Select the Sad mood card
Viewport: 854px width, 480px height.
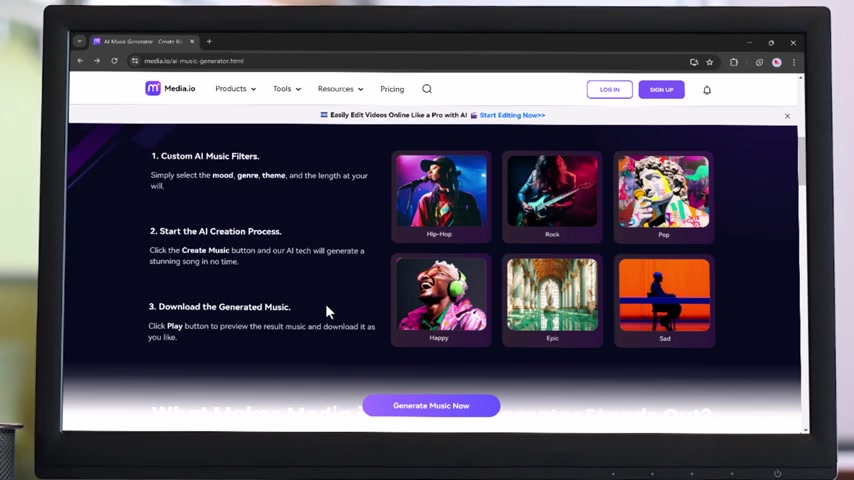pos(664,301)
